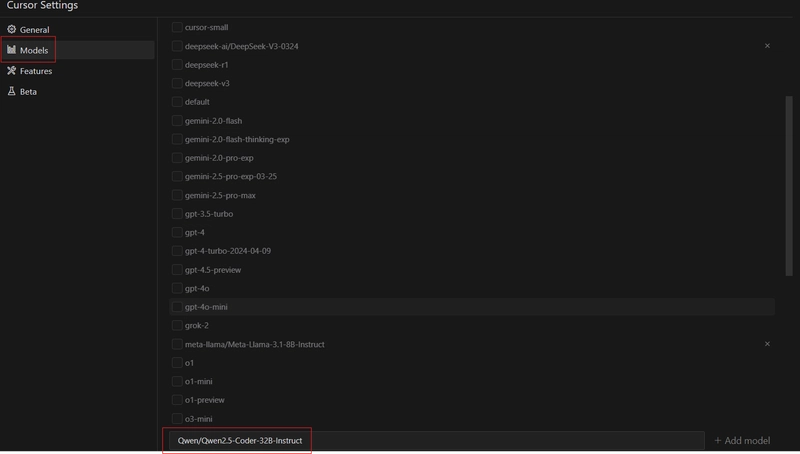Screen dimensions: 800x454
Task: Click the gpt-4.5-preview model name
Action: pyautogui.click(x=213, y=270)
